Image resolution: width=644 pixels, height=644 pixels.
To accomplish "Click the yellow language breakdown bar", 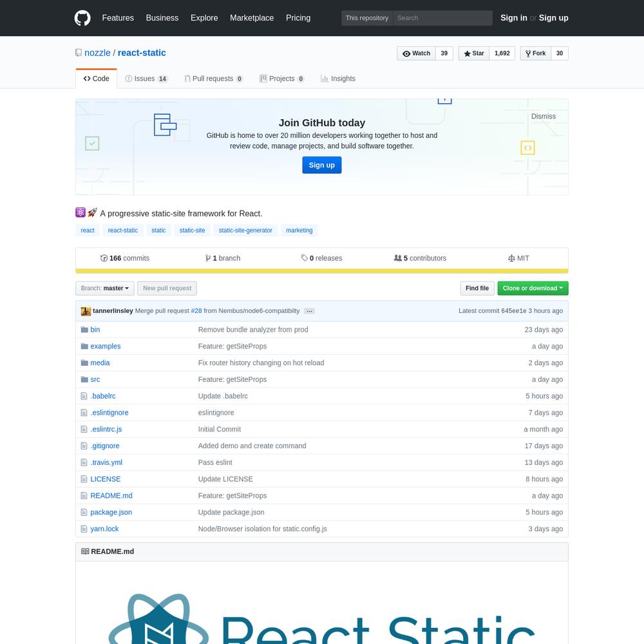I will point(322,271).
